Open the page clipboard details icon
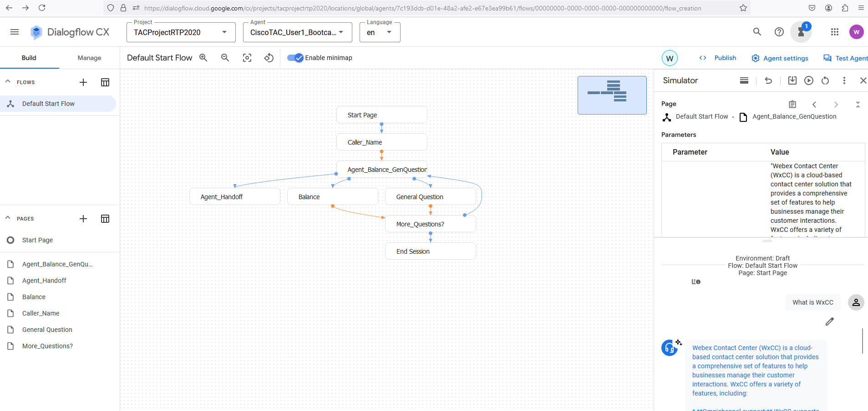The width and height of the screenshot is (868, 411). pos(792,105)
